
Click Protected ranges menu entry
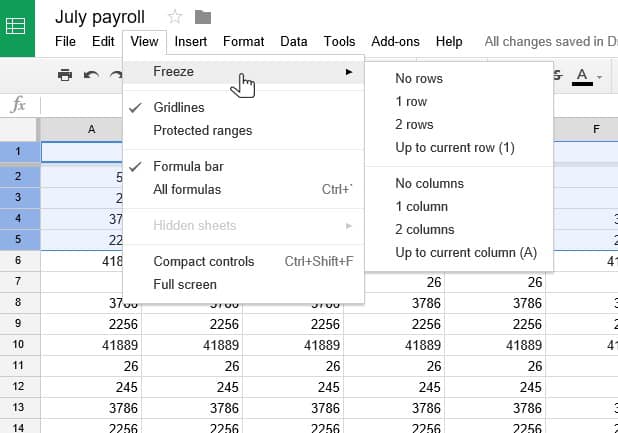pos(202,130)
